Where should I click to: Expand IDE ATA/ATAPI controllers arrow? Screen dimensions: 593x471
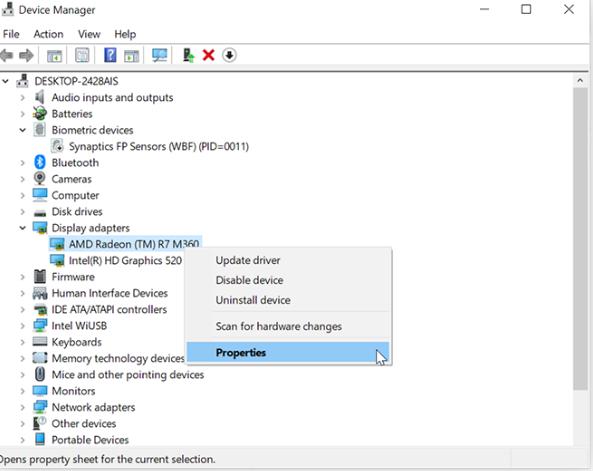(22, 309)
